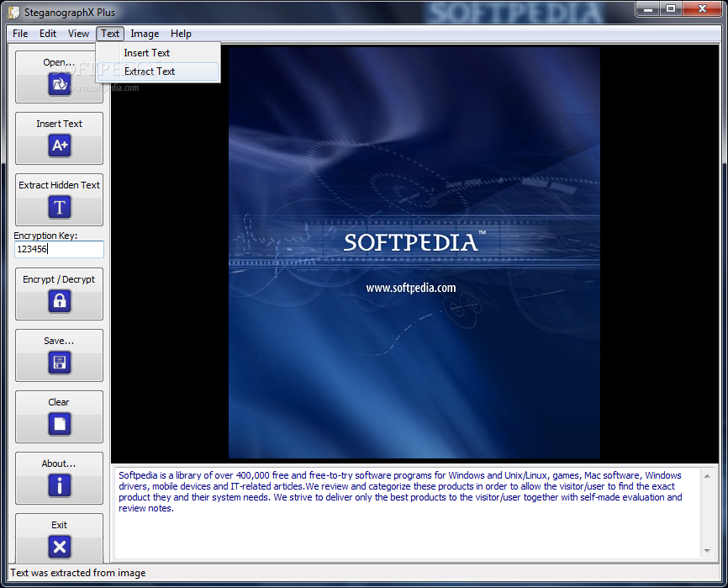Click the 'Extract Hidden Text' button label

pos(59,185)
